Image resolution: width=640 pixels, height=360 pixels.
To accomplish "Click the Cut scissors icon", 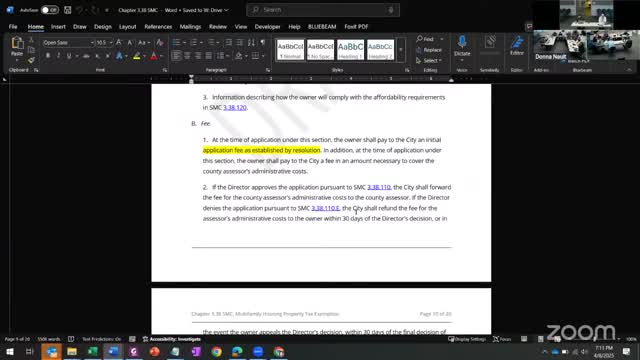I will click(31, 40).
